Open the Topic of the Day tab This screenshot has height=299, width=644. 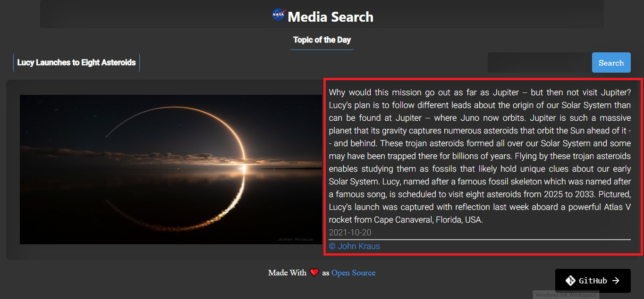coord(322,40)
